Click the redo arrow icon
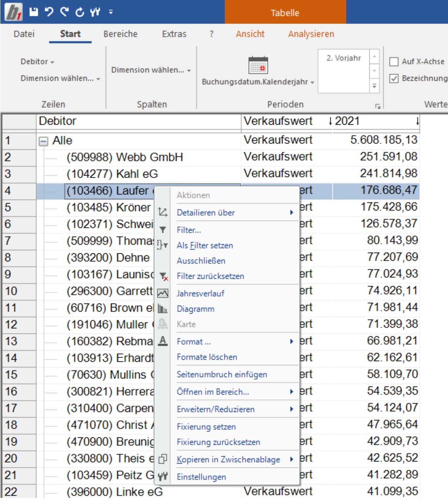448x501 pixels. [x=64, y=12]
